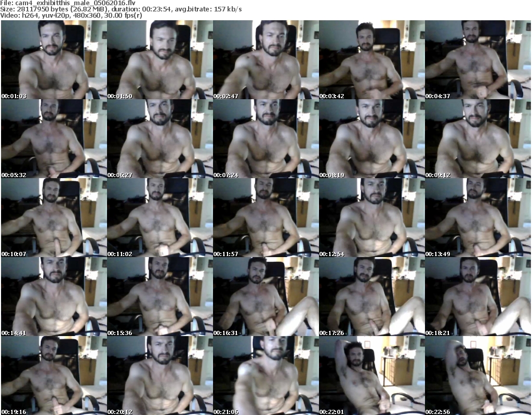Screen dimensions: 532x415
Task: Pick the frame stamped 00:04:37
Action: coord(477,60)
